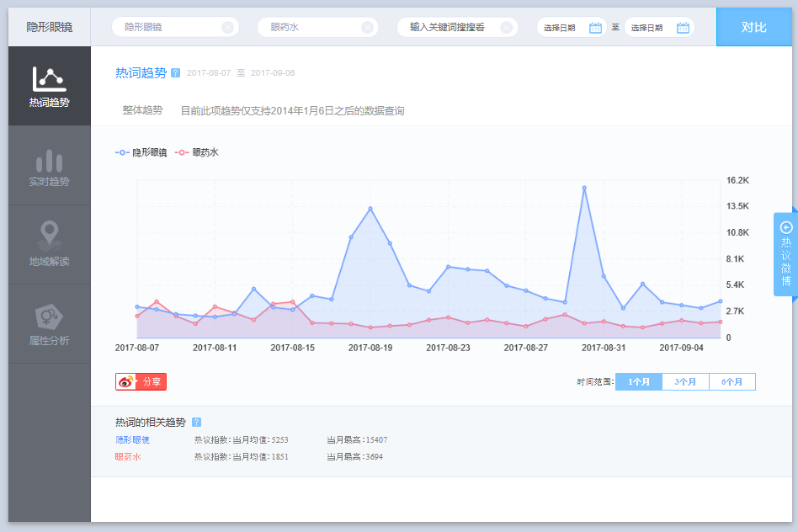
Task: Clear the 隐形眼镜 keyword with its X icon
Action: [227, 28]
